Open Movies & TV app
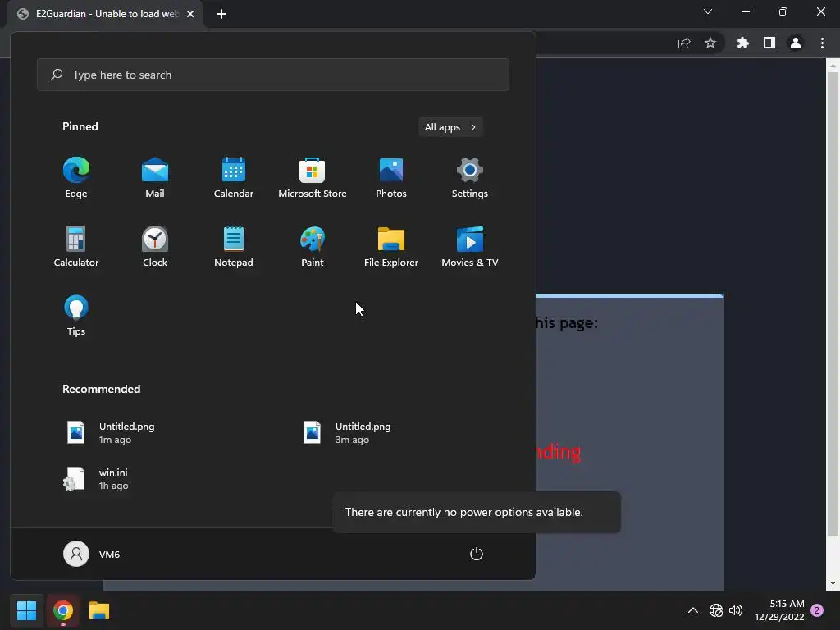Image resolution: width=840 pixels, height=630 pixels. coord(470,247)
